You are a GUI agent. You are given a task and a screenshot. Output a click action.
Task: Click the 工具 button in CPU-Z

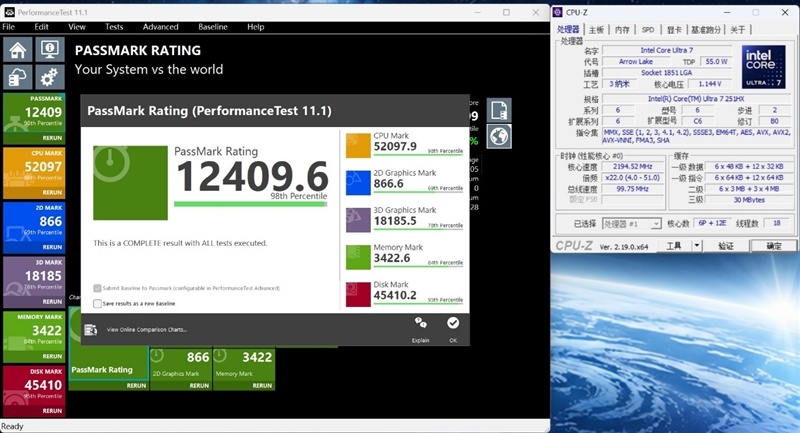coord(674,246)
